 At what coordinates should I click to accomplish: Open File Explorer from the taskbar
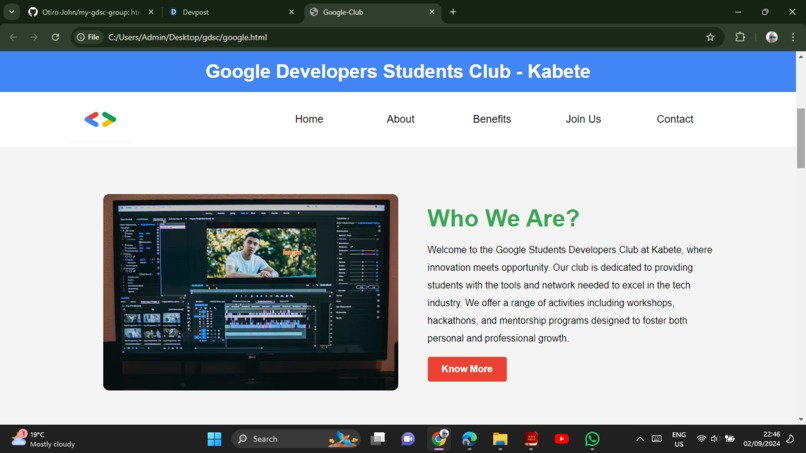pyautogui.click(x=500, y=439)
